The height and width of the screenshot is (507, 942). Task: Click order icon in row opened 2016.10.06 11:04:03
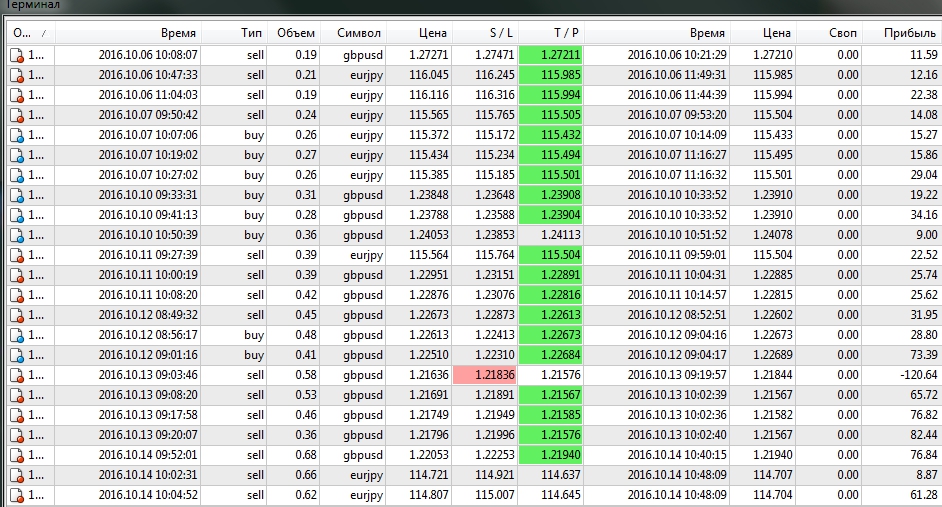(16, 95)
